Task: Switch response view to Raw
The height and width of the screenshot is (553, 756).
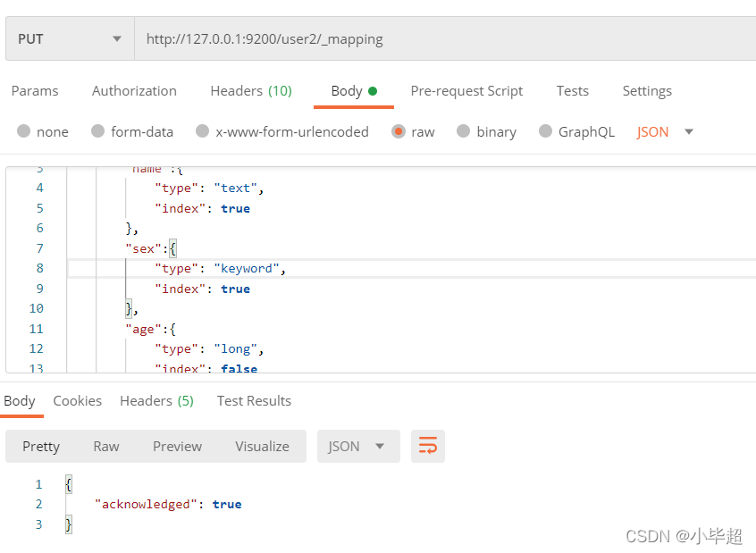Action: pyautogui.click(x=106, y=446)
